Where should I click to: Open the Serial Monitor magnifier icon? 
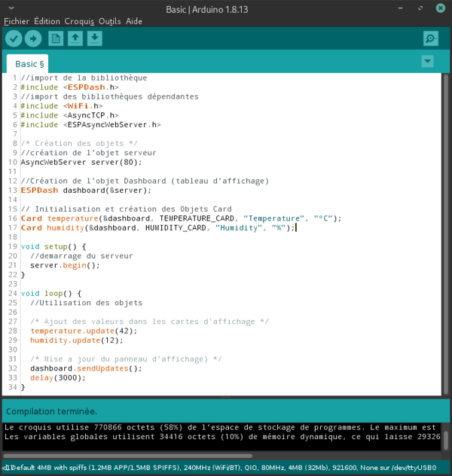431,38
